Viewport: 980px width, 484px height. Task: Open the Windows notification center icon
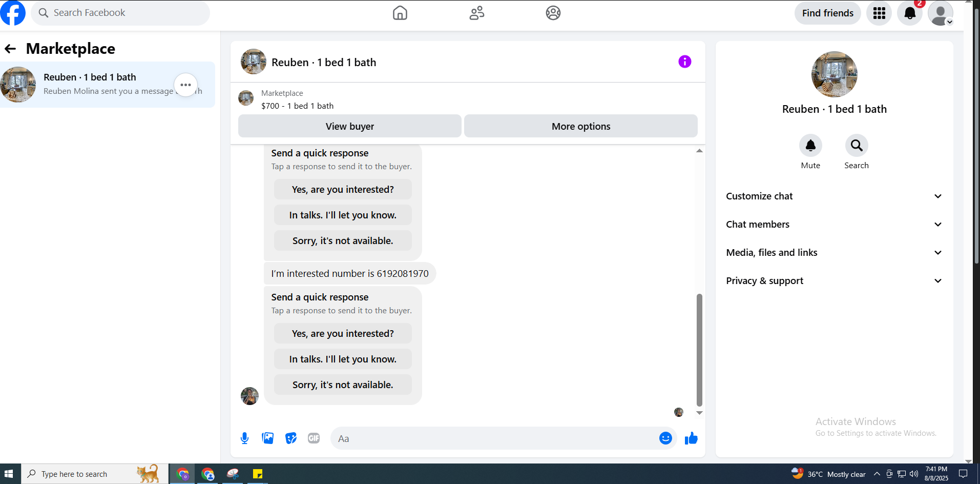click(963, 474)
